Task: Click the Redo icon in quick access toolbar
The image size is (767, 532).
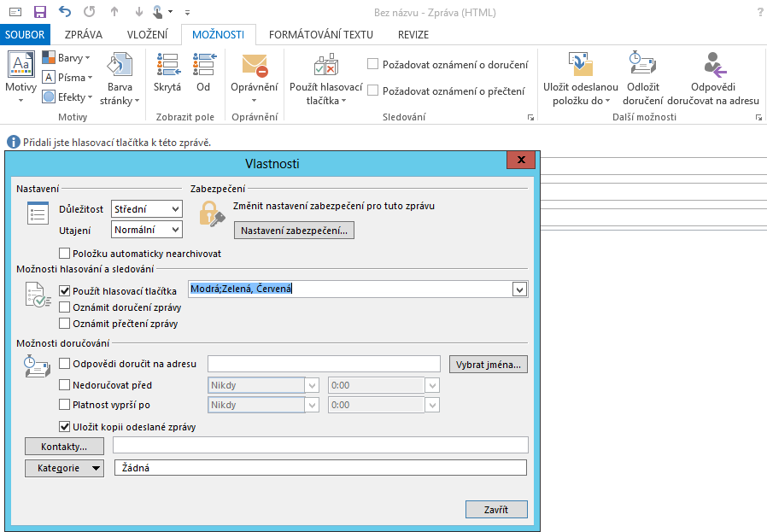Action: pos(89,11)
